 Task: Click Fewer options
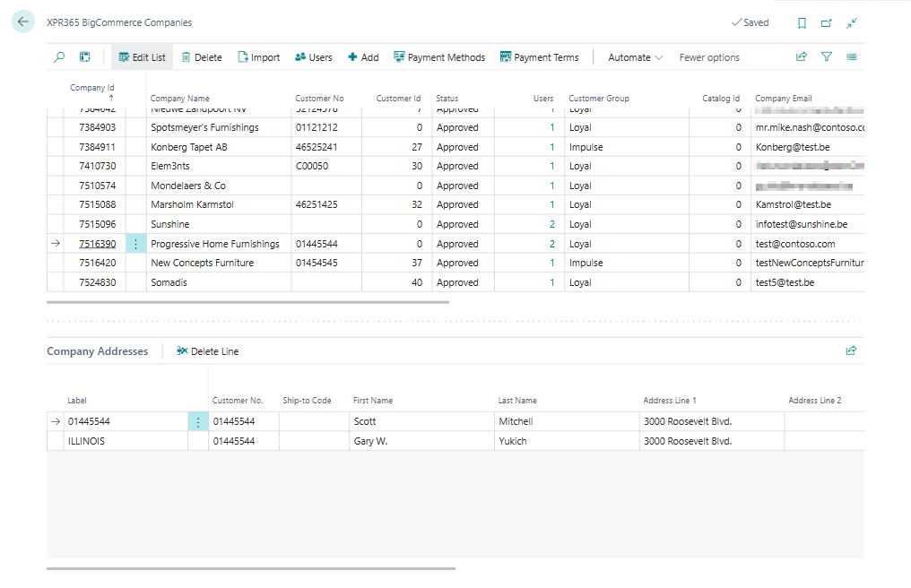coord(709,57)
